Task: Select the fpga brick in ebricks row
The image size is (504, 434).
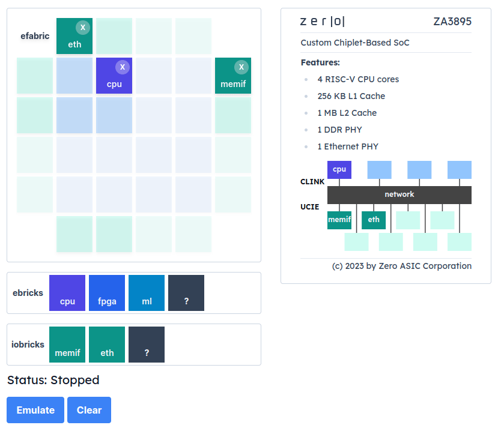Action: (x=106, y=293)
